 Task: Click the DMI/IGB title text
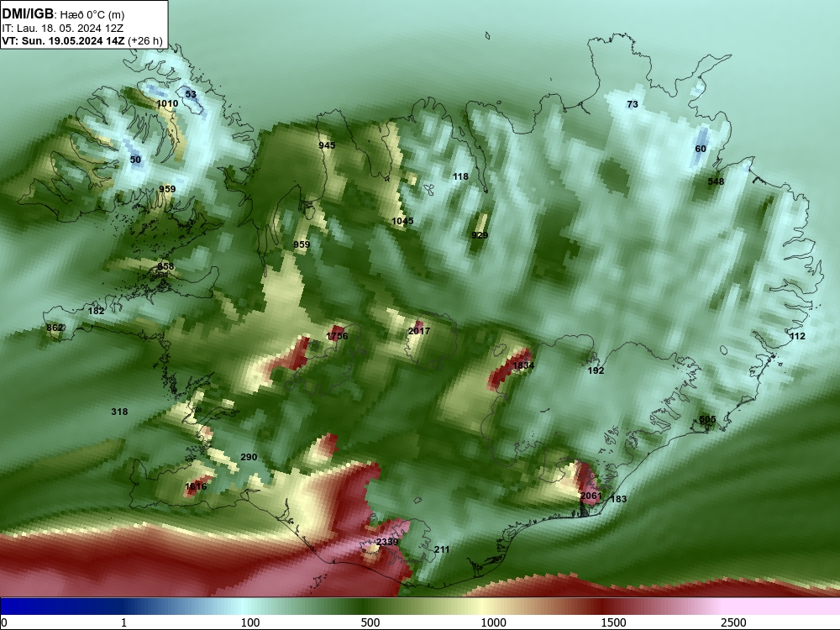click(28, 13)
